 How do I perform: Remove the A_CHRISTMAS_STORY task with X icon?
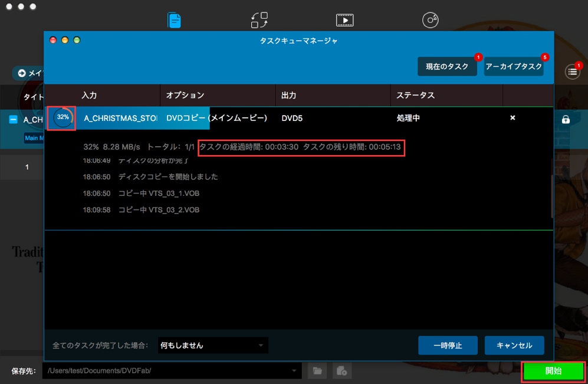pyautogui.click(x=513, y=118)
